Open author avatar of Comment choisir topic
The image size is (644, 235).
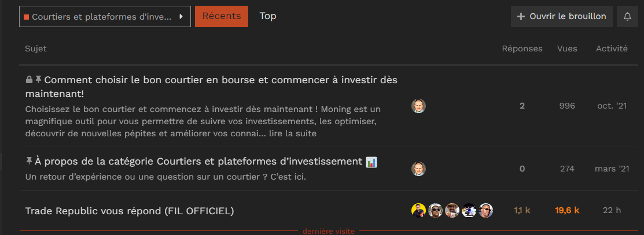(x=418, y=106)
